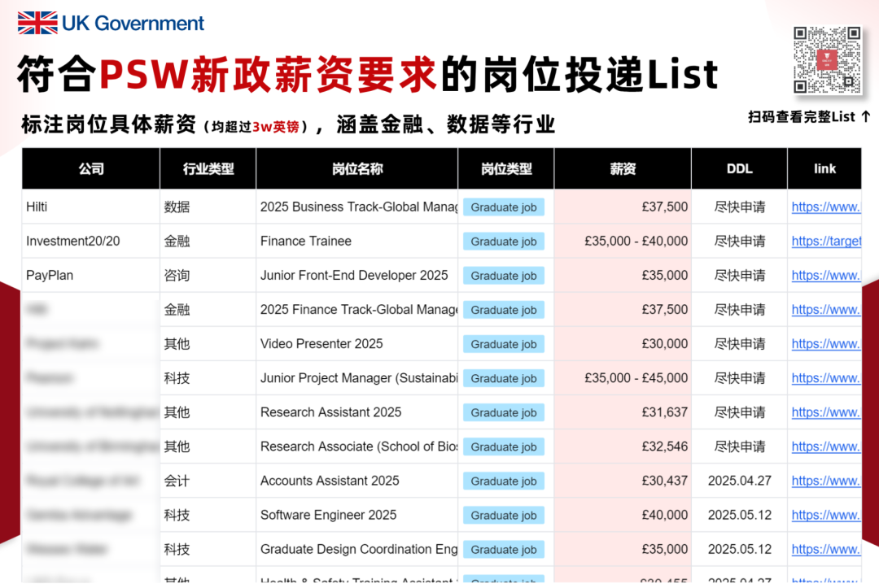Open the Hilti row link
Screen dimensions: 879x588
tap(826, 207)
